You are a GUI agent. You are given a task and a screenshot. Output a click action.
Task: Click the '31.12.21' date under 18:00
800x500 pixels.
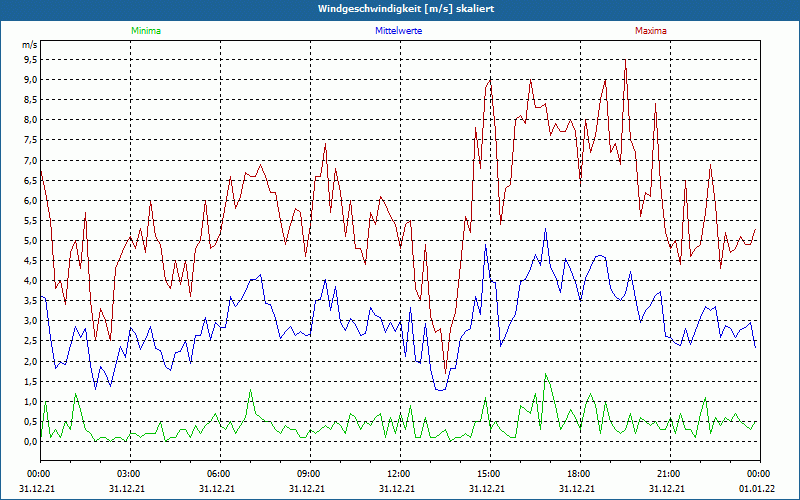tap(577, 489)
